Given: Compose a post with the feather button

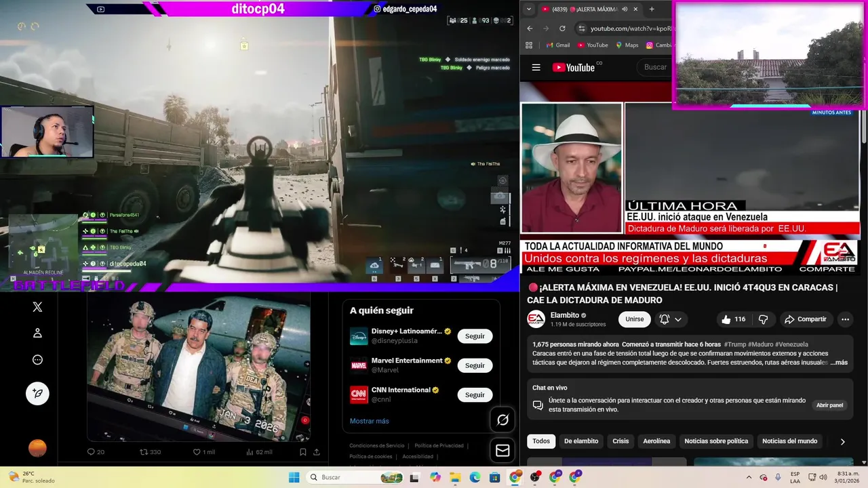Looking at the screenshot, I should coord(37,393).
